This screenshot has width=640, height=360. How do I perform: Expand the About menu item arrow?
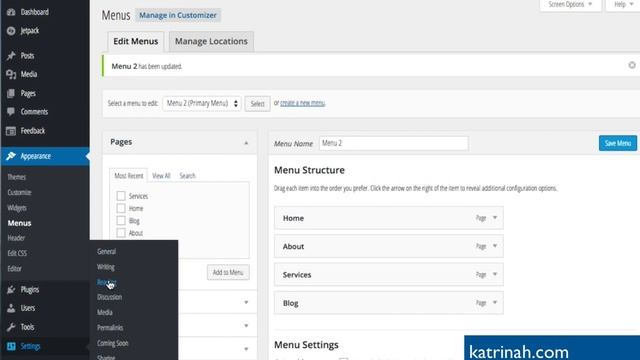(495, 246)
